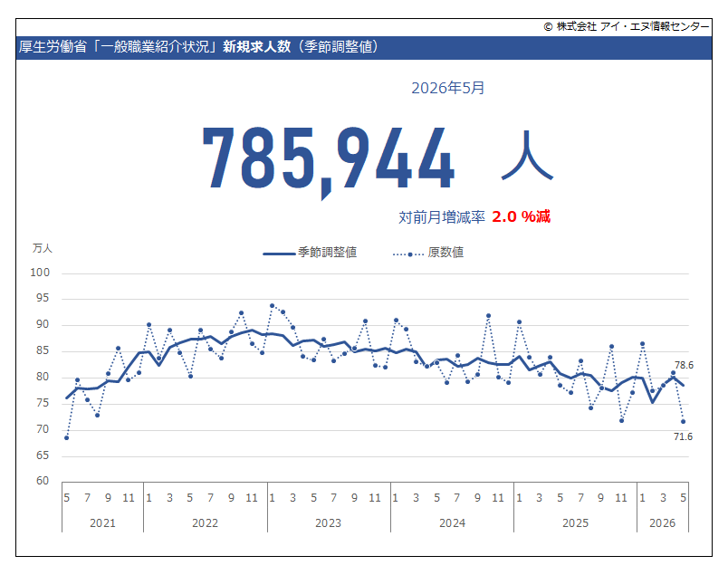Click the 100 y-axis label
Image resolution: width=728 pixels, height=575 pixels.
pyautogui.click(x=40, y=273)
